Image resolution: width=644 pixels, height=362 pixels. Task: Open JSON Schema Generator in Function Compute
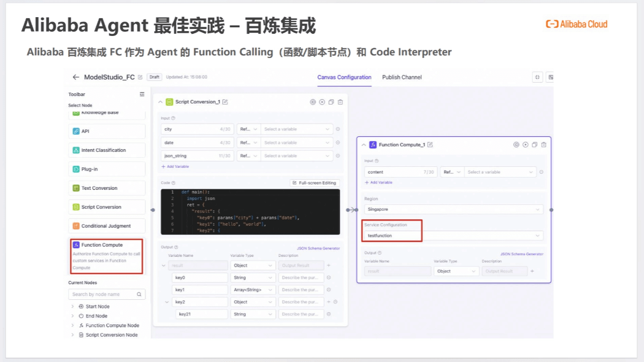tap(522, 254)
